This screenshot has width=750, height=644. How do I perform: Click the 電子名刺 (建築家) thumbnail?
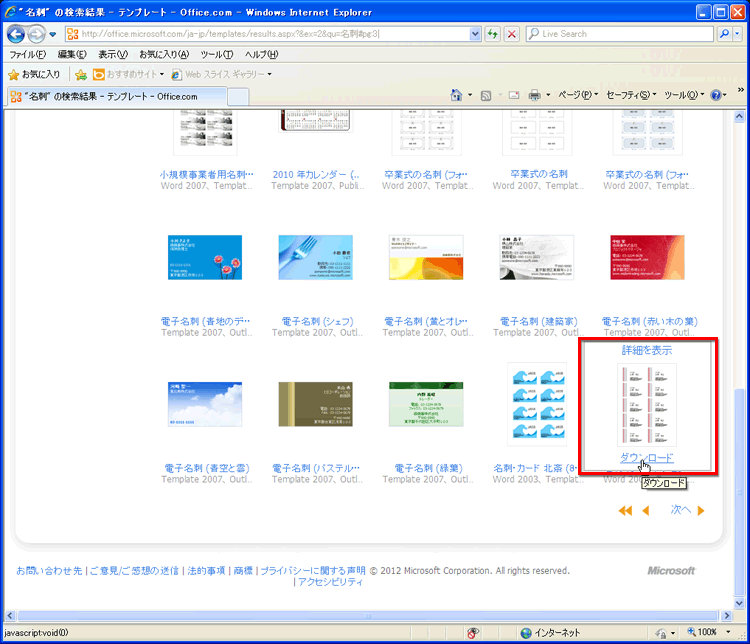coord(537,257)
